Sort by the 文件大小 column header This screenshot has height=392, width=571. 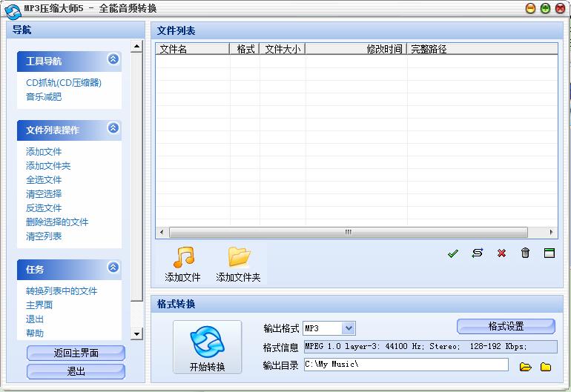click(x=283, y=49)
